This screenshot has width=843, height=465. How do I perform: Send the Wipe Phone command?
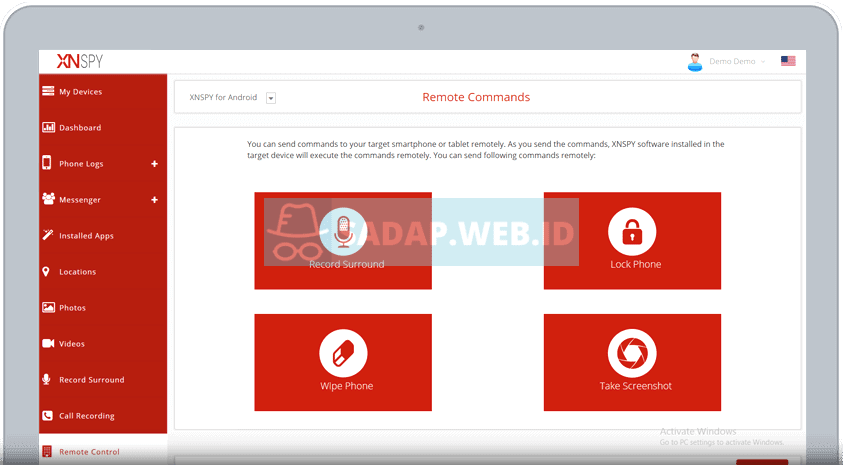tap(343, 362)
